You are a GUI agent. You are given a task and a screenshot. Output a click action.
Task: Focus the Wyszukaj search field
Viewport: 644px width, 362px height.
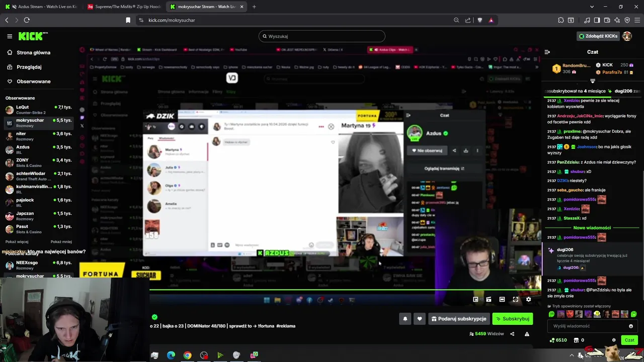[x=322, y=36]
